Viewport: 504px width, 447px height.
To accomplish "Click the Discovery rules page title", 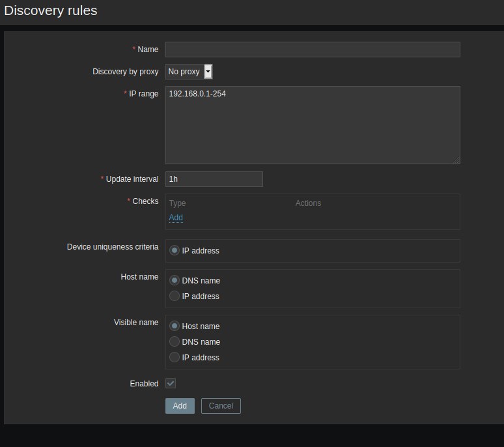I will click(50, 10).
